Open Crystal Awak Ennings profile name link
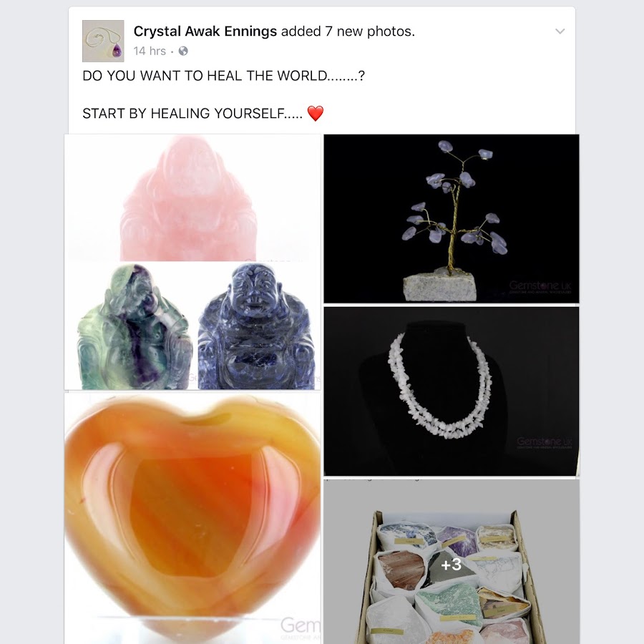Viewport: 644px width, 644px height. pyautogui.click(x=205, y=31)
